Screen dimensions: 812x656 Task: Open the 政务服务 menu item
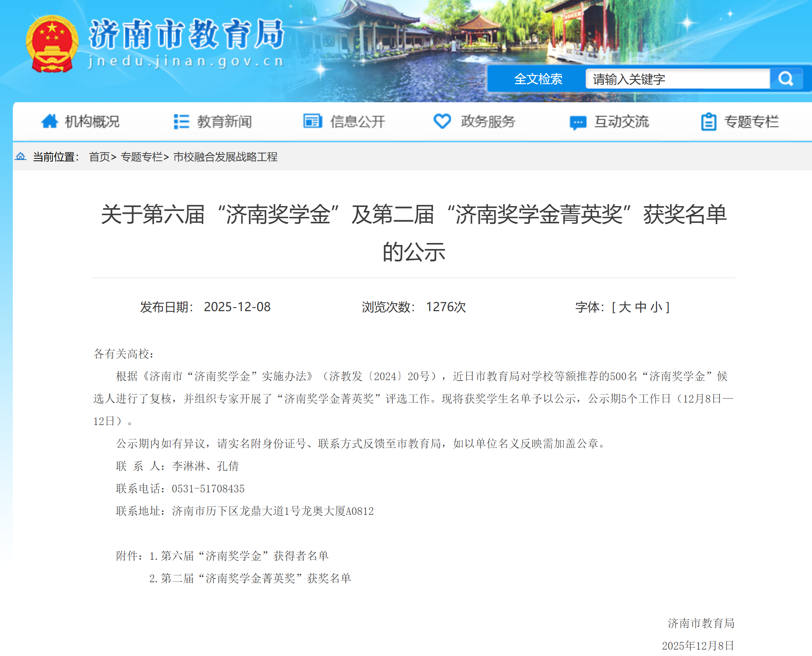pyautogui.click(x=488, y=121)
